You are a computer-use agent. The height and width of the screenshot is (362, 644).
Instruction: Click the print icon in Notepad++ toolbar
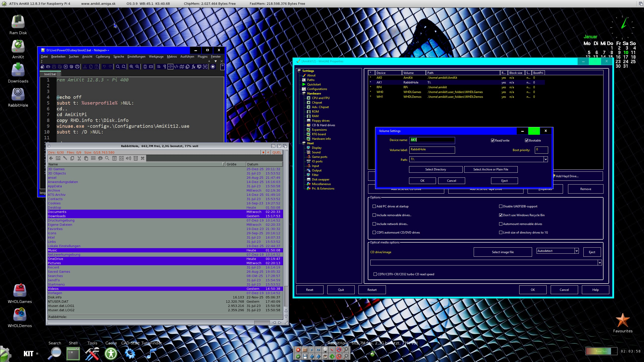click(x=77, y=67)
